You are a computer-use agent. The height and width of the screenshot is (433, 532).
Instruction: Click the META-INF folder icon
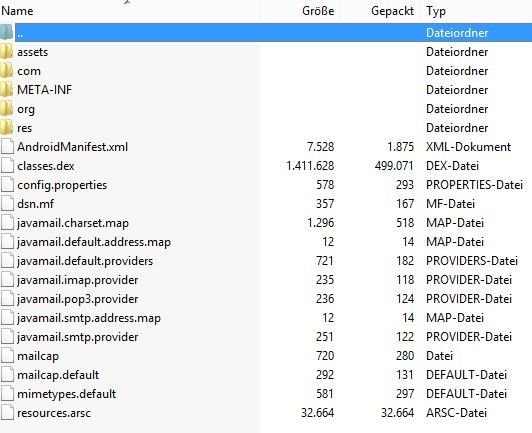(x=6, y=90)
